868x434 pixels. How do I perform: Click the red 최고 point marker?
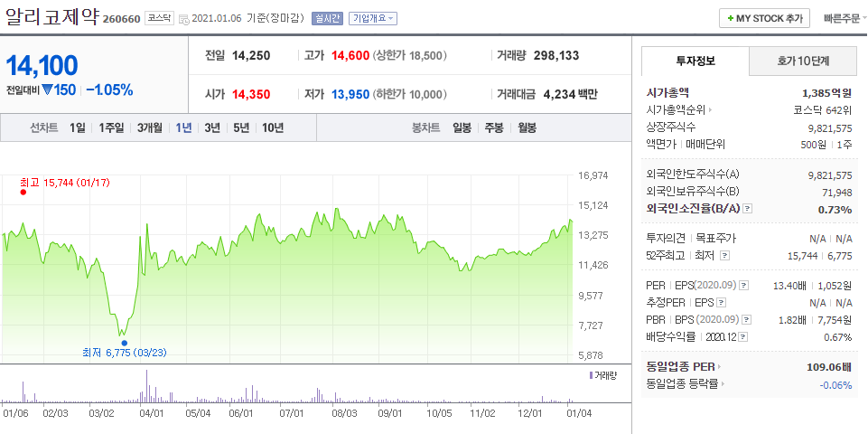coord(23,193)
